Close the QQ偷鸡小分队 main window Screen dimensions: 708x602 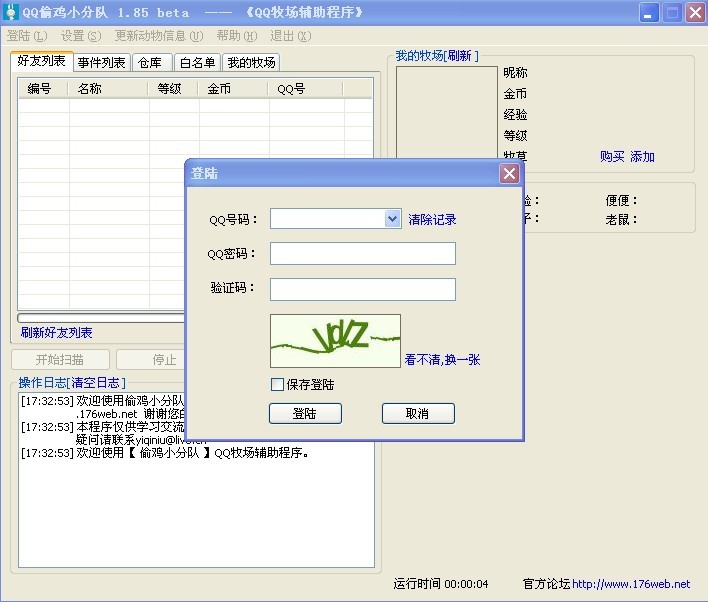(695, 12)
